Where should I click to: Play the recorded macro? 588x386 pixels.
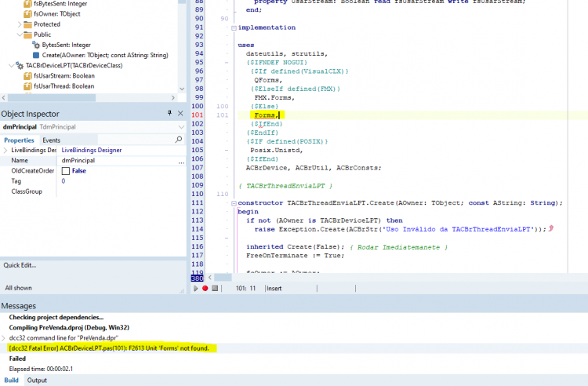[195, 289]
